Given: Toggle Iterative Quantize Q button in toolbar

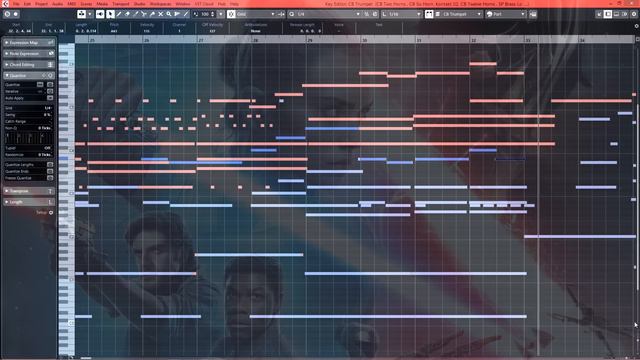Looking at the screenshot, I should (367, 14).
